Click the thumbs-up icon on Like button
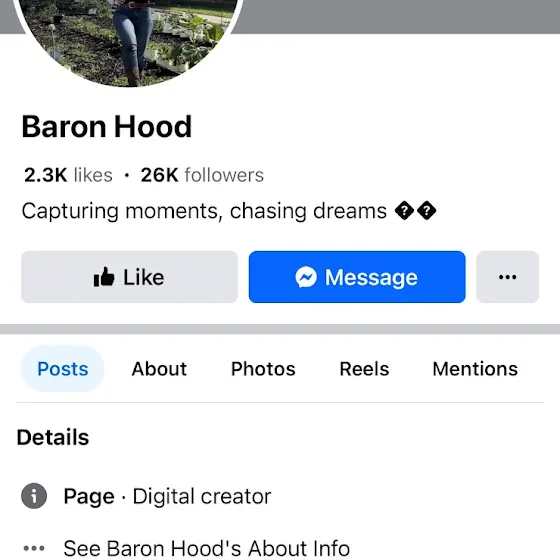Image resolution: width=560 pixels, height=560 pixels. (104, 277)
